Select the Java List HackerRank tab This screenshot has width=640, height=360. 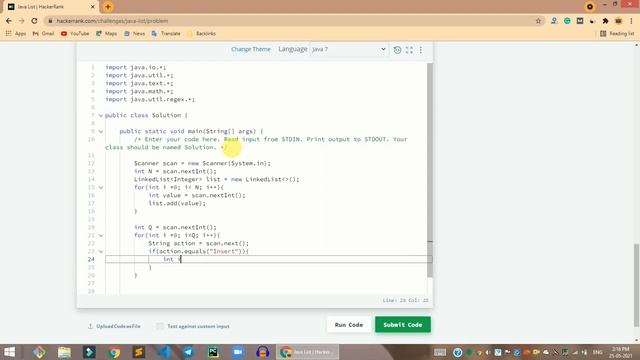coord(50,7)
